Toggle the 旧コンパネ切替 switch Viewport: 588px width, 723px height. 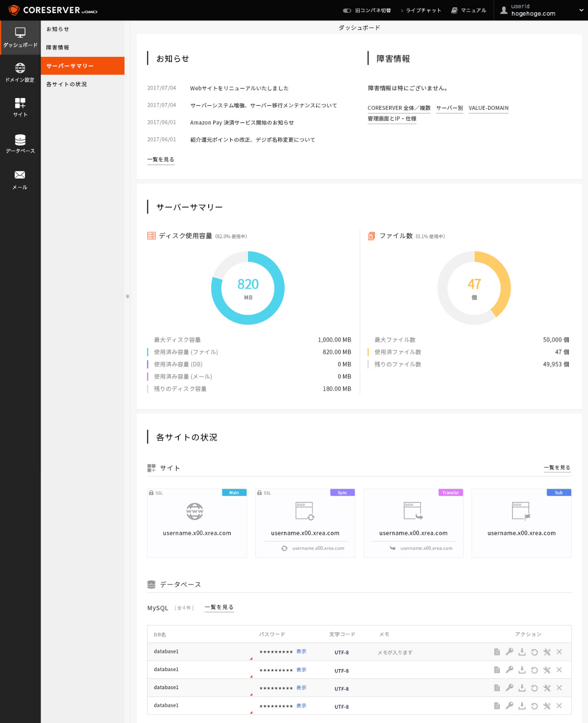[x=347, y=10]
